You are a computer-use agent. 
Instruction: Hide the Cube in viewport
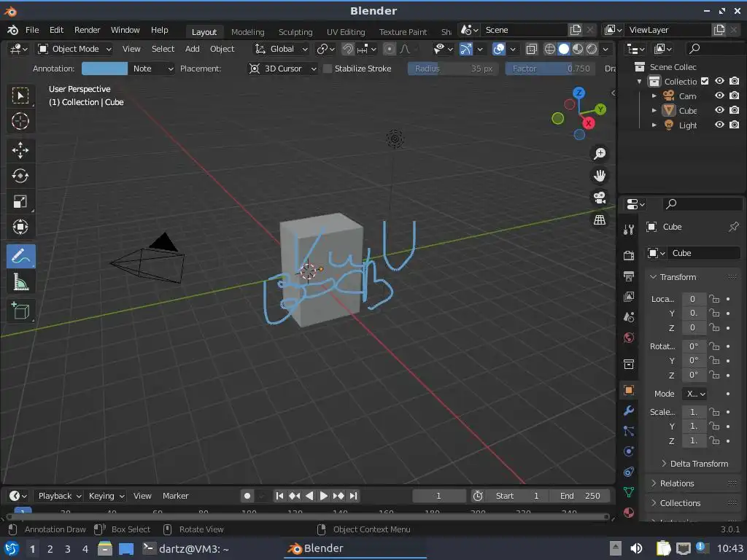[x=719, y=110]
